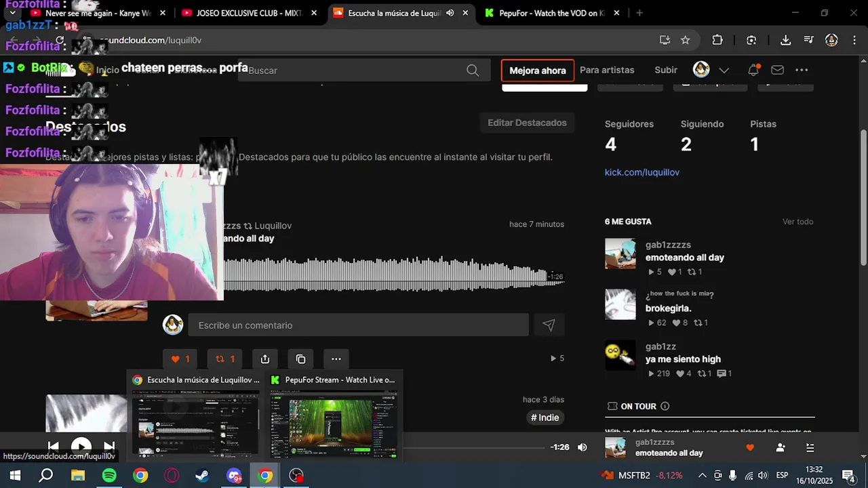Open the Subir upload page
The image size is (868, 488).
tap(666, 70)
